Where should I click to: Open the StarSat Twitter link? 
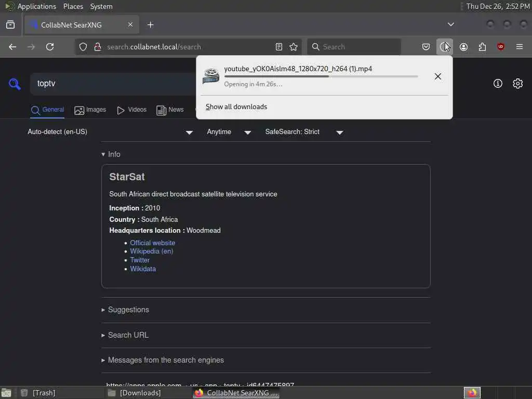pos(140,260)
